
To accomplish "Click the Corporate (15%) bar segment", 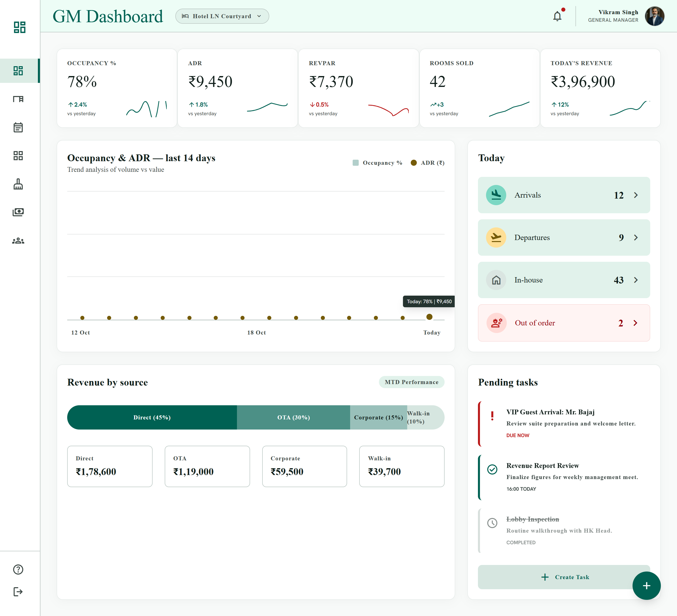I will [x=378, y=417].
